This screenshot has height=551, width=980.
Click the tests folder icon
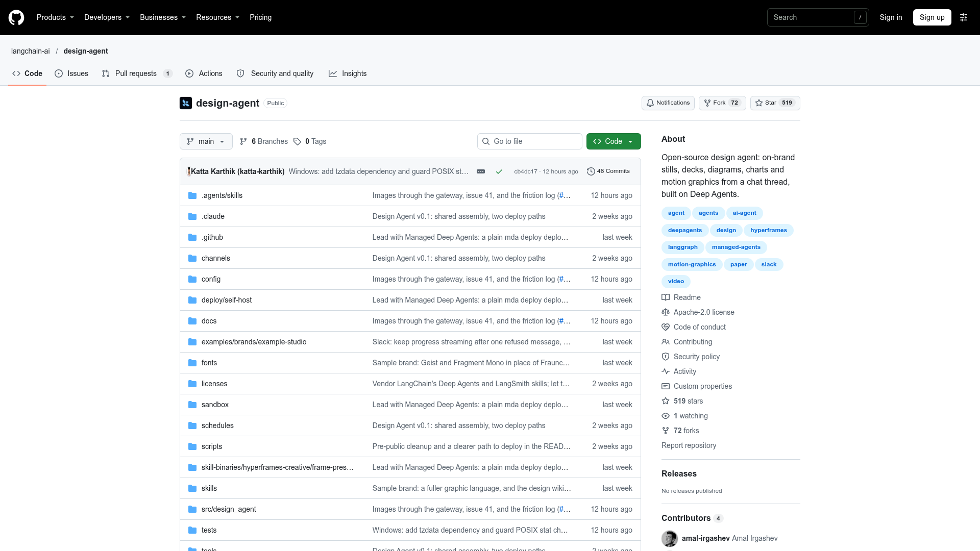pos(192,530)
